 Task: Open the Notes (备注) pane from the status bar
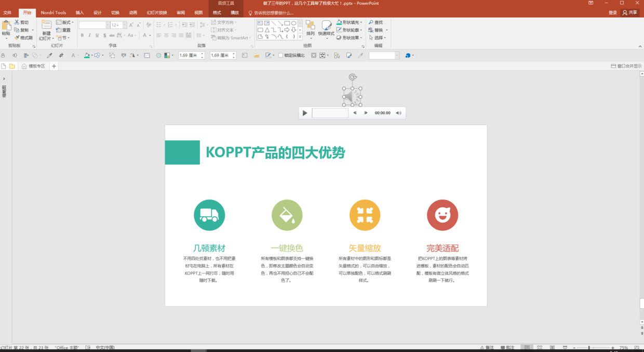tap(488, 348)
